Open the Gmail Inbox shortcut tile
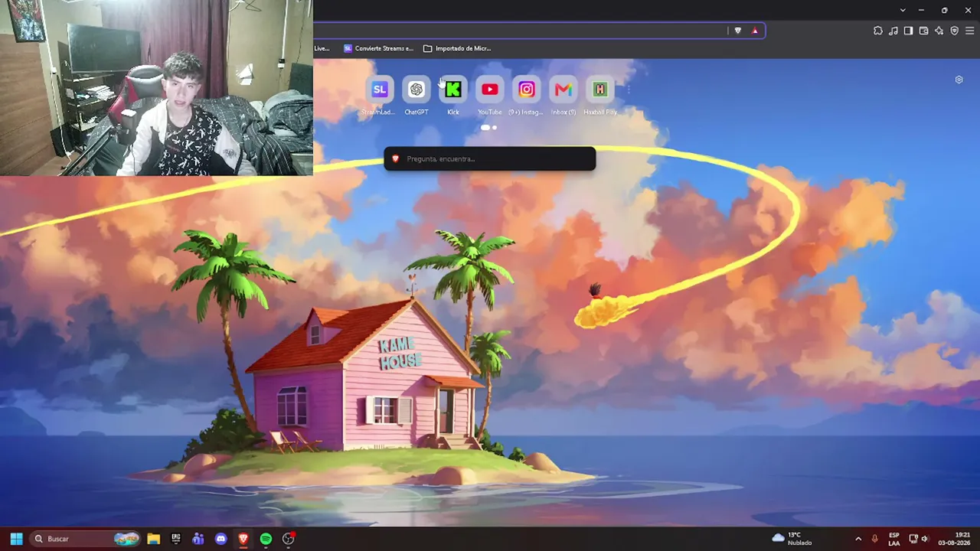Image resolution: width=980 pixels, height=551 pixels. 563,90
